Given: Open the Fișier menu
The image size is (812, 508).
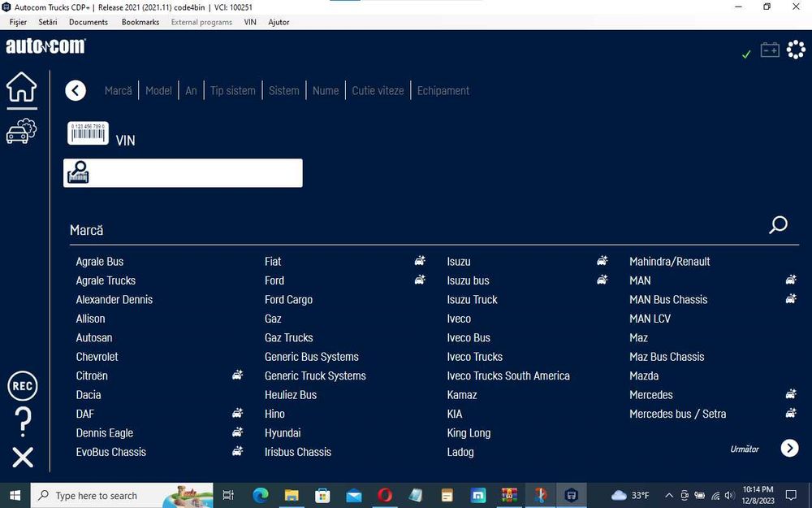Looking at the screenshot, I should pyautogui.click(x=18, y=22).
